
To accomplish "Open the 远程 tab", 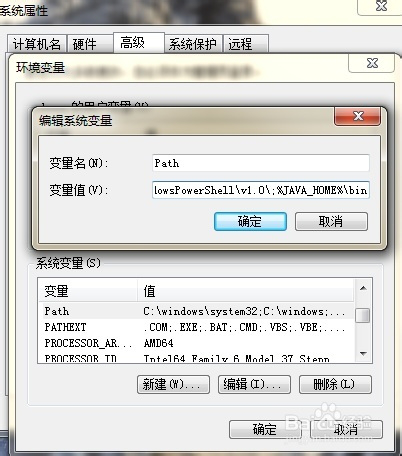I will point(246,44).
